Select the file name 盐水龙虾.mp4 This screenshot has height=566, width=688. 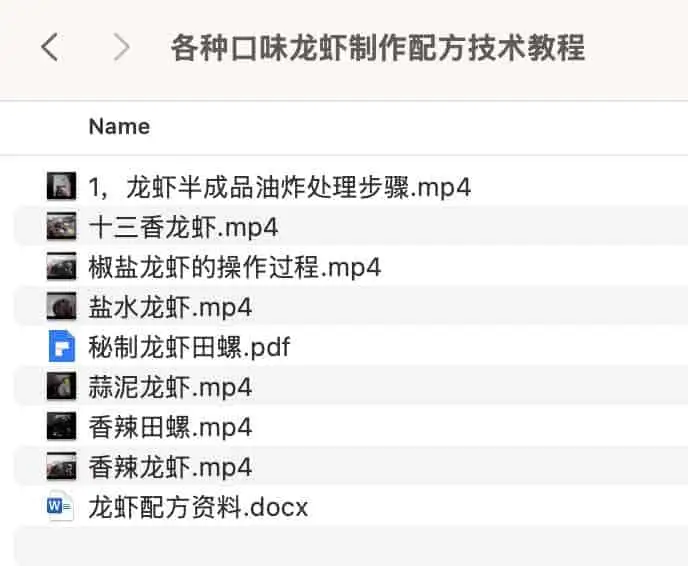click(170, 307)
